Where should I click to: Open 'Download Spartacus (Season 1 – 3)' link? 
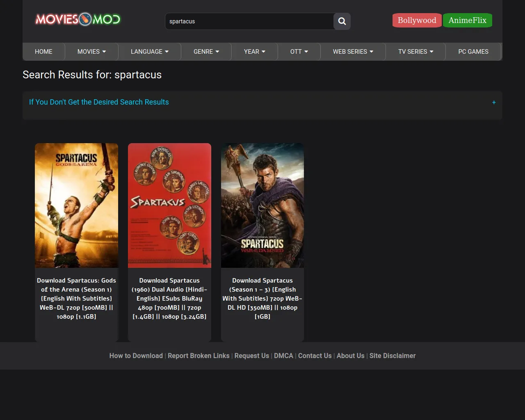[x=262, y=299]
